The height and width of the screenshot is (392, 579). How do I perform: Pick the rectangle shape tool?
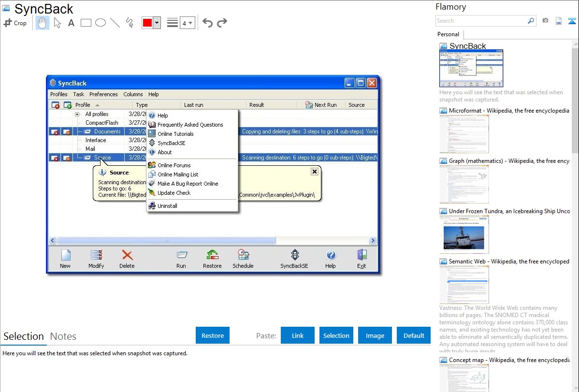tap(86, 23)
